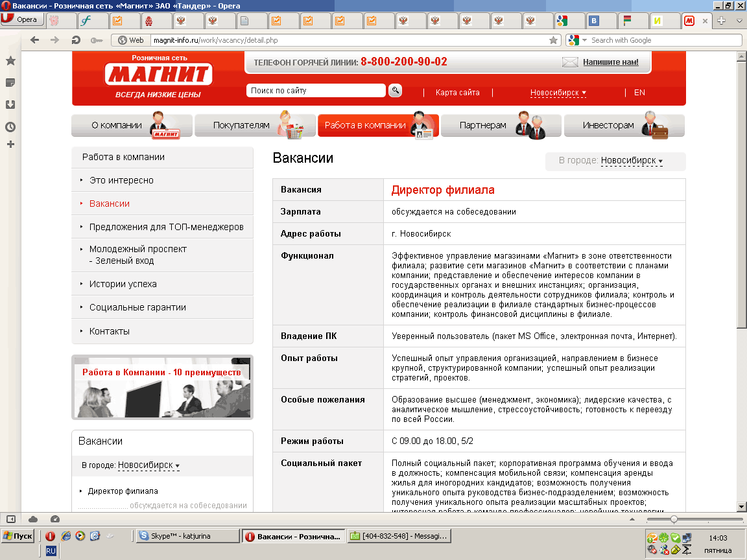Open Opera downloads panel in sidebar

10,104
